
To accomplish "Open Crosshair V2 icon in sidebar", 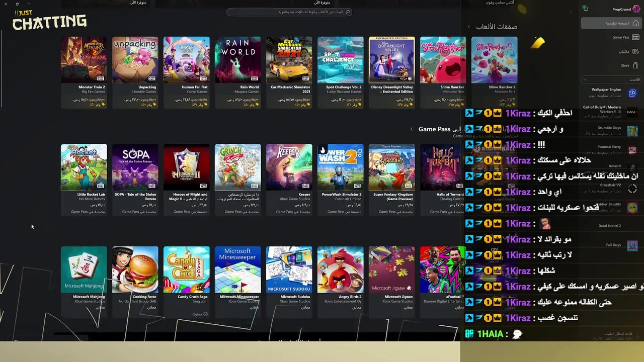I will tap(632, 189).
